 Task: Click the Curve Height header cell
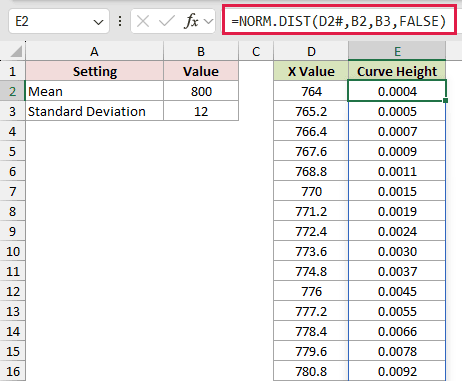397,71
